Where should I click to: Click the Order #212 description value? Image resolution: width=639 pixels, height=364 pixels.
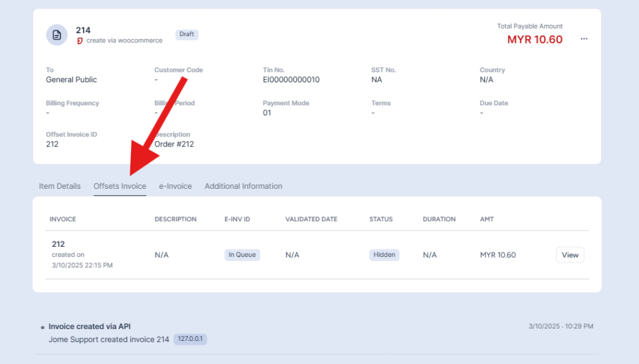coord(174,144)
